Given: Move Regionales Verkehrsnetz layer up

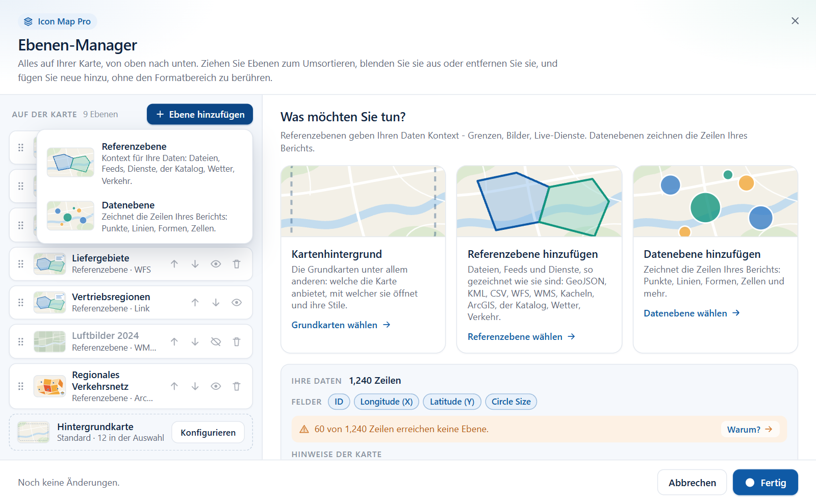Looking at the screenshot, I should [x=174, y=386].
